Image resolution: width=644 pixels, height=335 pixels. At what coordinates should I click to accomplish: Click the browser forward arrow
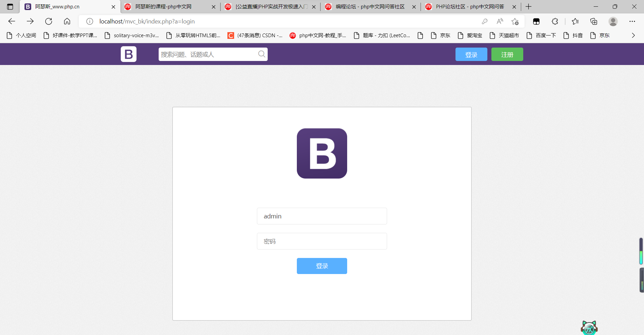click(30, 21)
